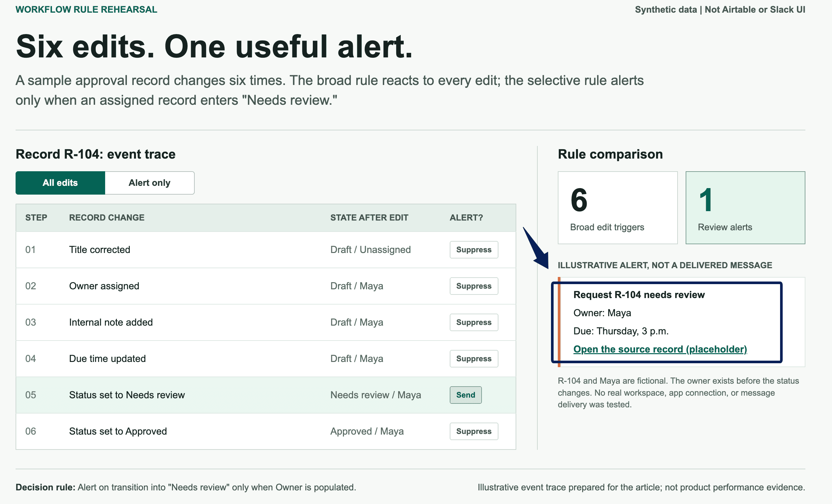The height and width of the screenshot is (504, 832).
Task: Click Suppress for Owner assigned row
Action: click(x=474, y=286)
